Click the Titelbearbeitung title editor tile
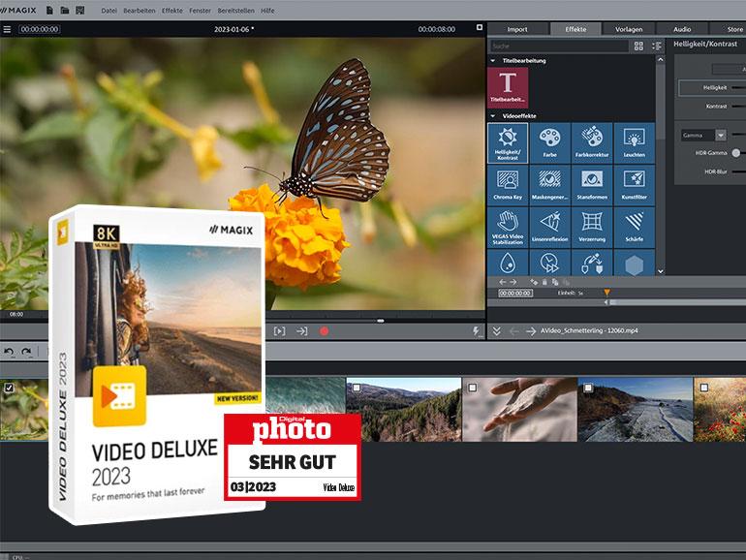 [508, 85]
